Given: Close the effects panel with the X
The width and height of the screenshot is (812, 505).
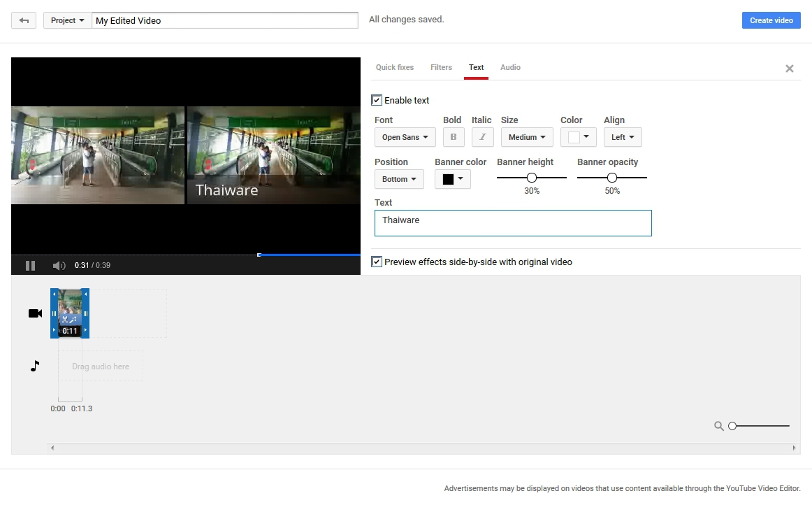Looking at the screenshot, I should pyautogui.click(x=789, y=69).
